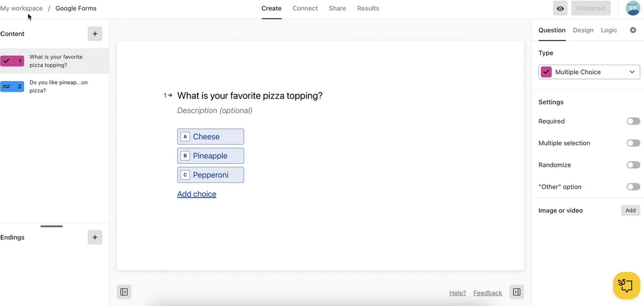644x306 pixels.
Task: Click the Pepperoni choice field
Action: pos(210,175)
